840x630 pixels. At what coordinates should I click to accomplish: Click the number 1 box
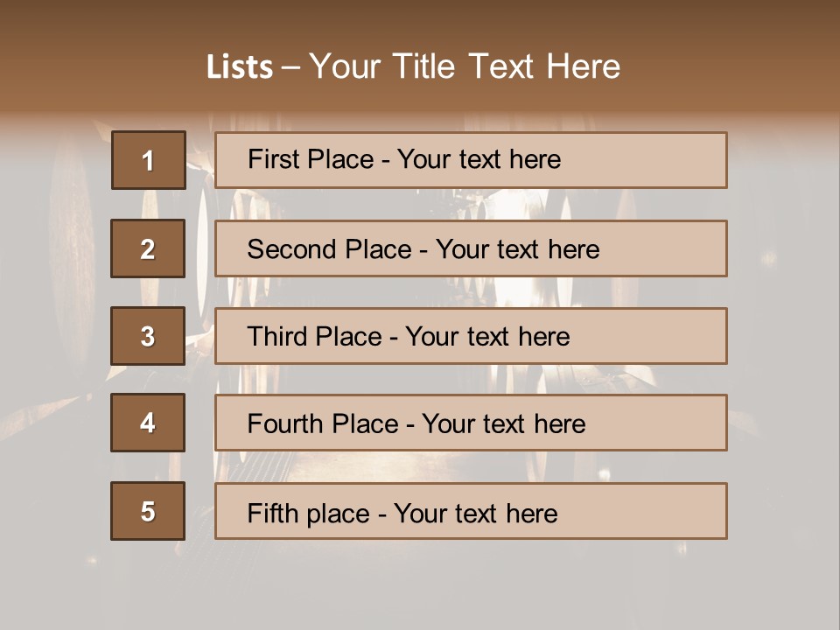point(148,160)
